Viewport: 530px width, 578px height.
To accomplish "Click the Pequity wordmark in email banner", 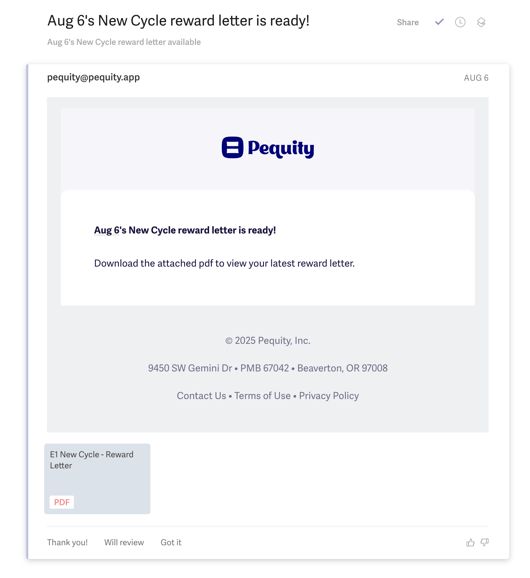I will [281, 149].
